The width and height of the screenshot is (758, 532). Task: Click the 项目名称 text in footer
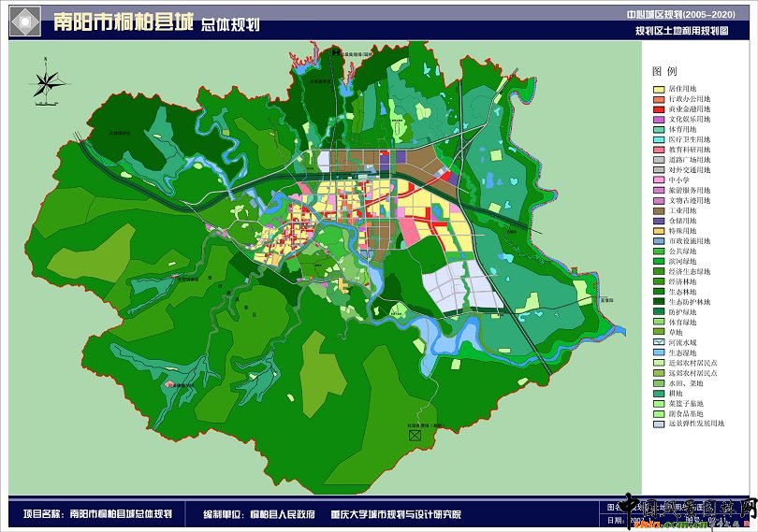point(42,514)
